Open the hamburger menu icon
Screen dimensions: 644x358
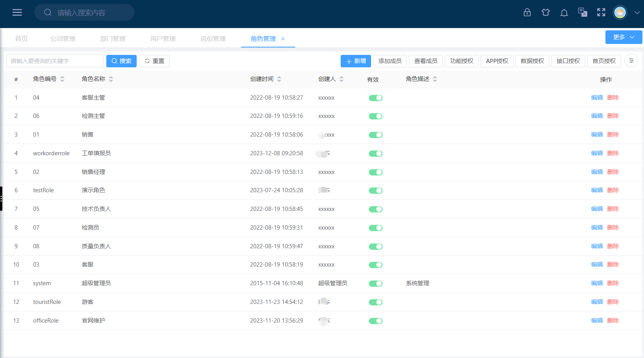[17, 12]
